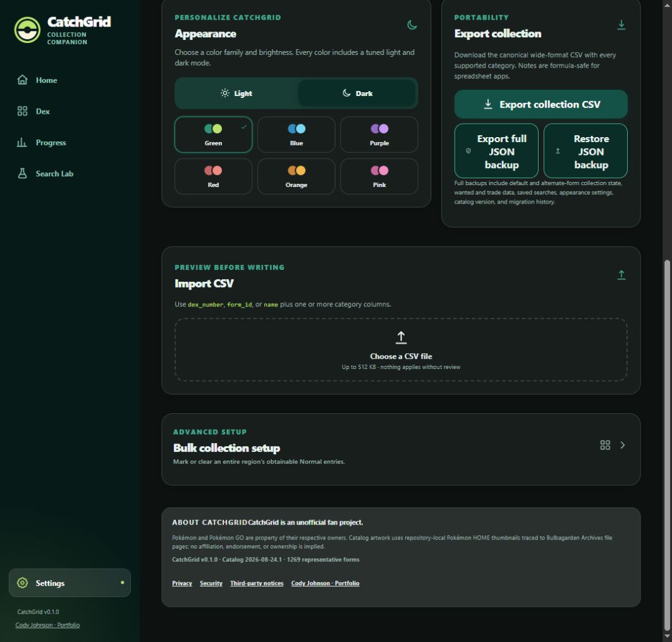Select the Red color family
Screen dimensions: 672x642
pyautogui.click(x=213, y=176)
